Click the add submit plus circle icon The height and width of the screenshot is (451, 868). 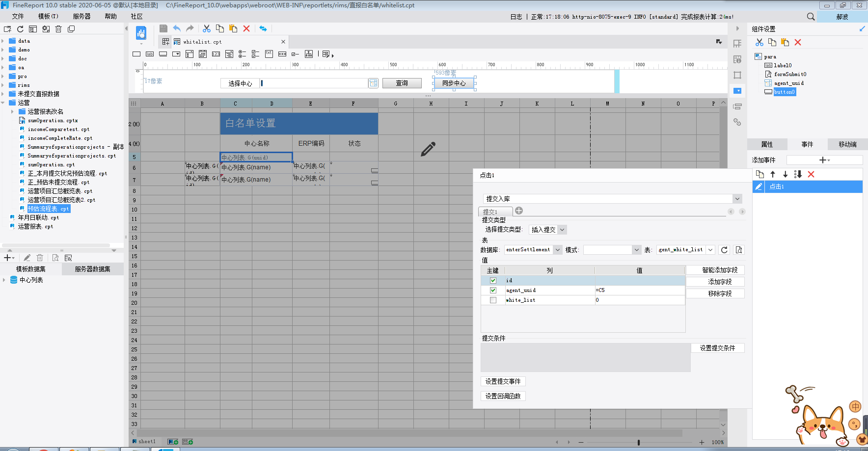(519, 211)
